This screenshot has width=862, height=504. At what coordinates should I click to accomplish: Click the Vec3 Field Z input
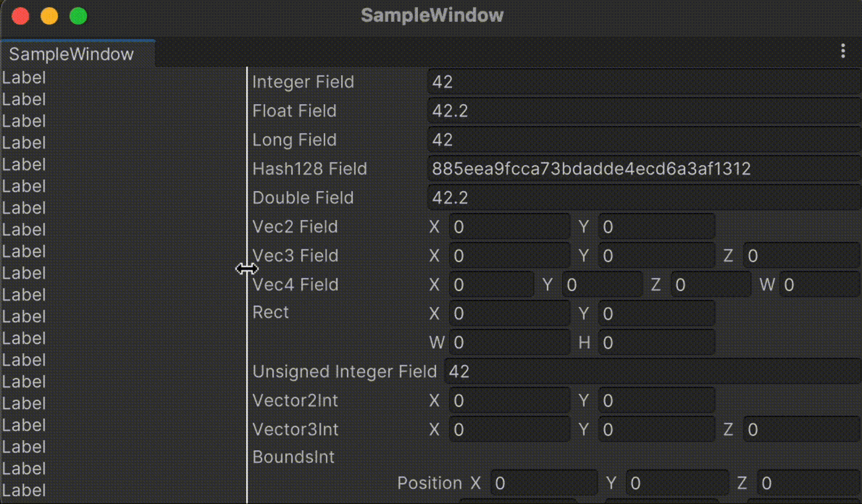click(802, 256)
